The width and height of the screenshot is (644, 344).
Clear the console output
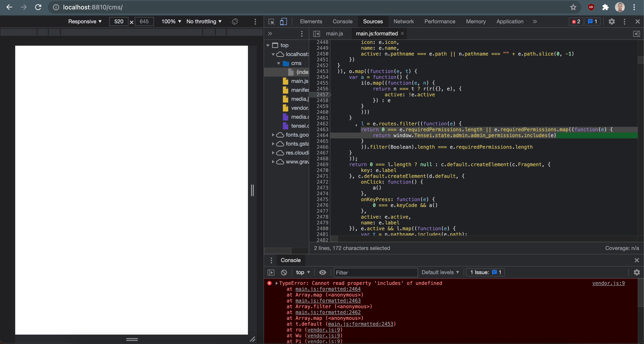[x=284, y=273]
